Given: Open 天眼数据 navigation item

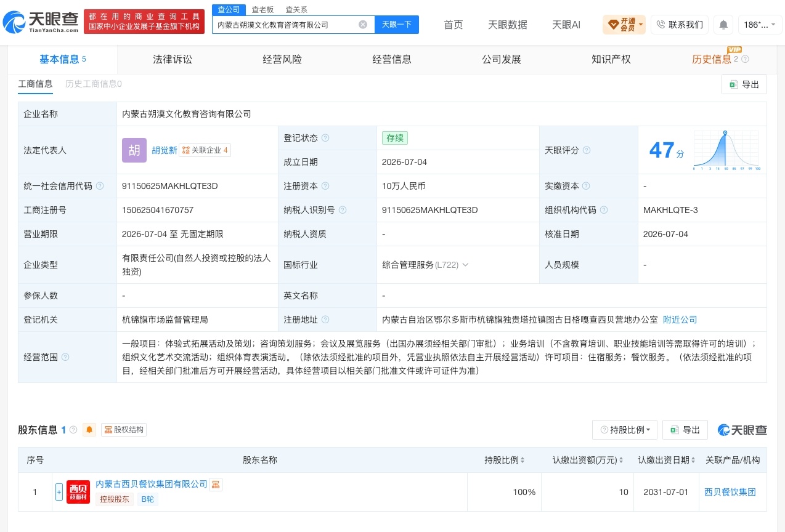Looking at the screenshot, I should tap(508, 25).
